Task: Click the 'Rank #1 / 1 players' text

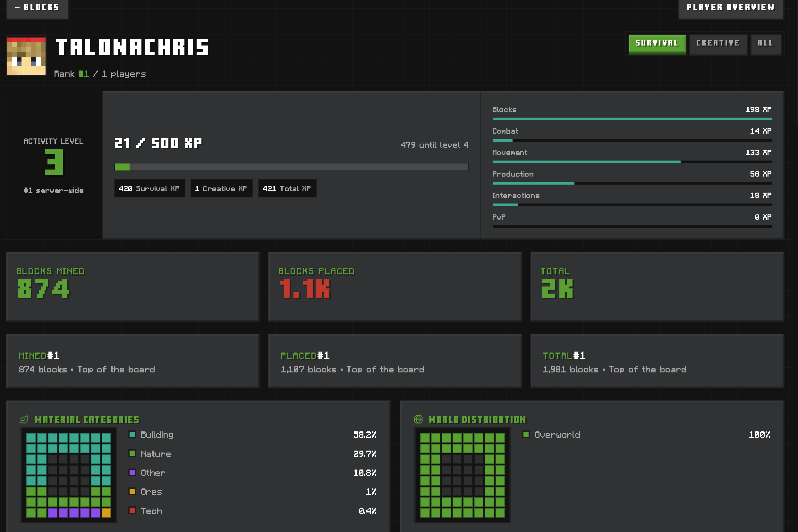Action: pyautogui.click(x=100, y=74)
